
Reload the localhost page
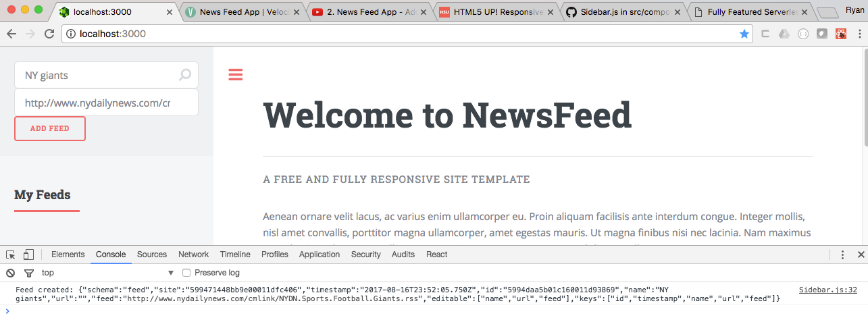[49, 34]
